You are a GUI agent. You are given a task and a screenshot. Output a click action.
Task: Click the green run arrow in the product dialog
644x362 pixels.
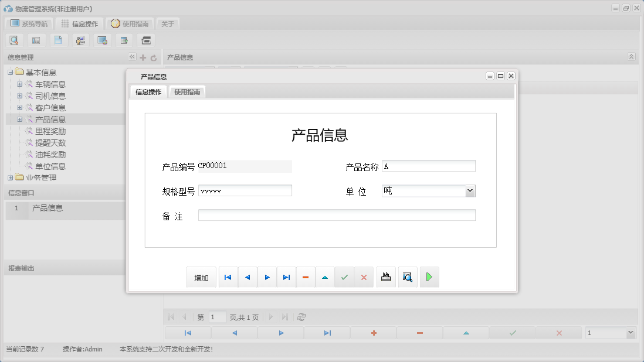click(429, 276)
